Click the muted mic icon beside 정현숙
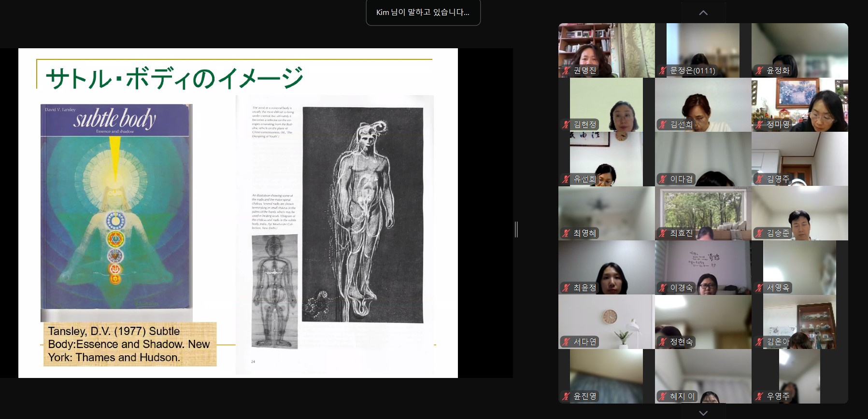868x419 pixels. click(663, 342)
